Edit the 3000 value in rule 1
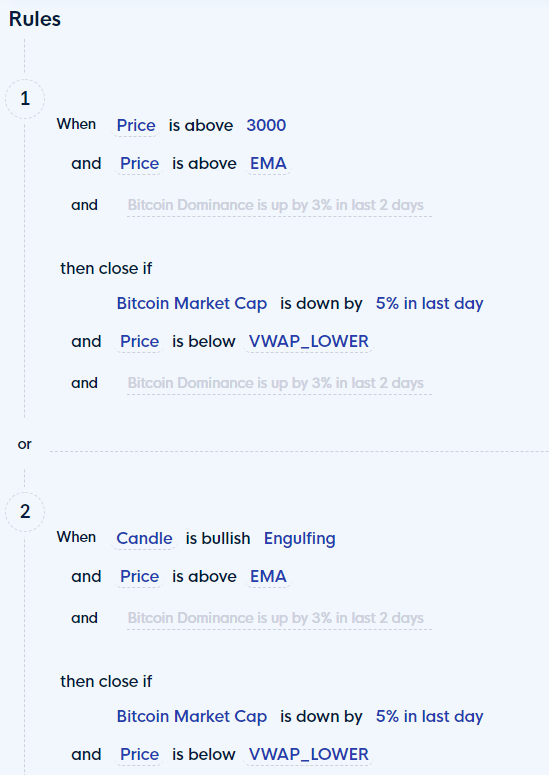 266,126
